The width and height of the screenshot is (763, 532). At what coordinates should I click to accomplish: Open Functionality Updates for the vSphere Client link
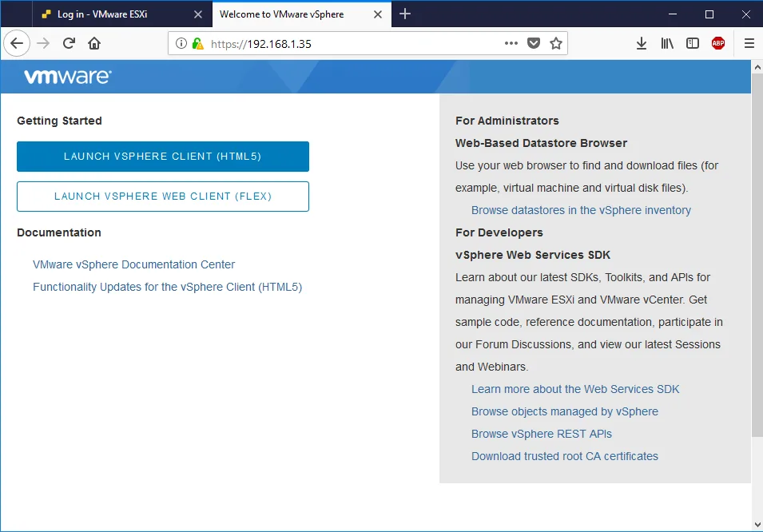tap(168, 287)
